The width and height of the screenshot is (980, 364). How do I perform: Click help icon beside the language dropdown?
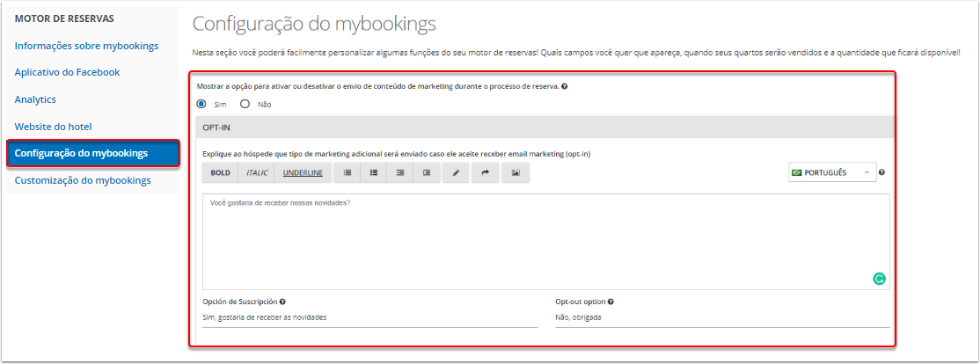click(881, 173)
